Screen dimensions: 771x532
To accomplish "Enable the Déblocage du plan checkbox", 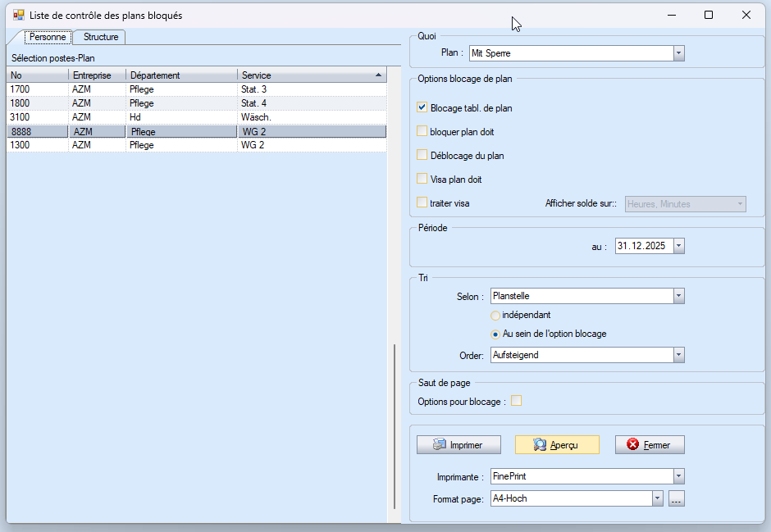I will (x=422, y=155).
